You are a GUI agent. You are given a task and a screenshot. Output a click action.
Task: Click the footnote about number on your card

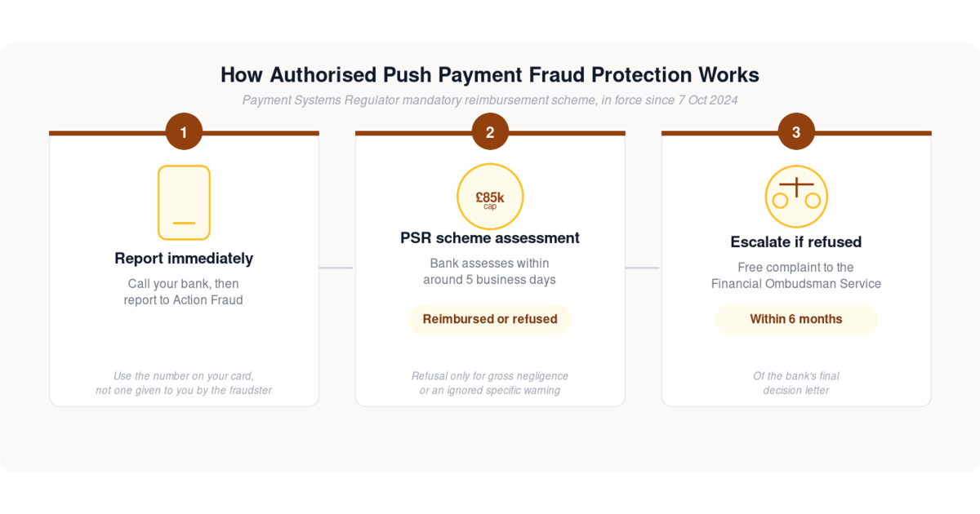(184, 383)
